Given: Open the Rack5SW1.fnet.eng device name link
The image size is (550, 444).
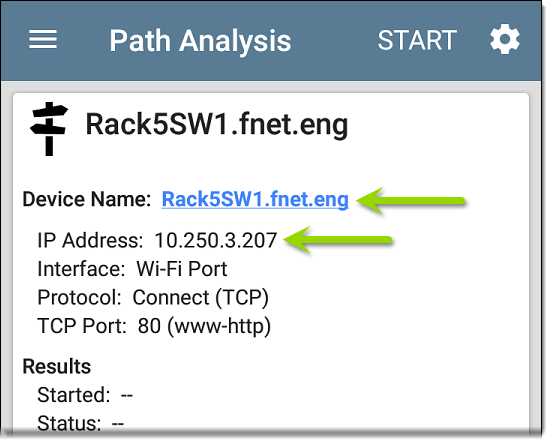Looking at the screenshot, I should 255,199.
